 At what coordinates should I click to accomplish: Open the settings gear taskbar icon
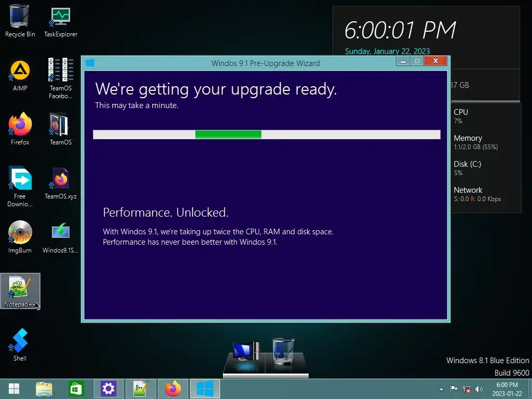109,389
